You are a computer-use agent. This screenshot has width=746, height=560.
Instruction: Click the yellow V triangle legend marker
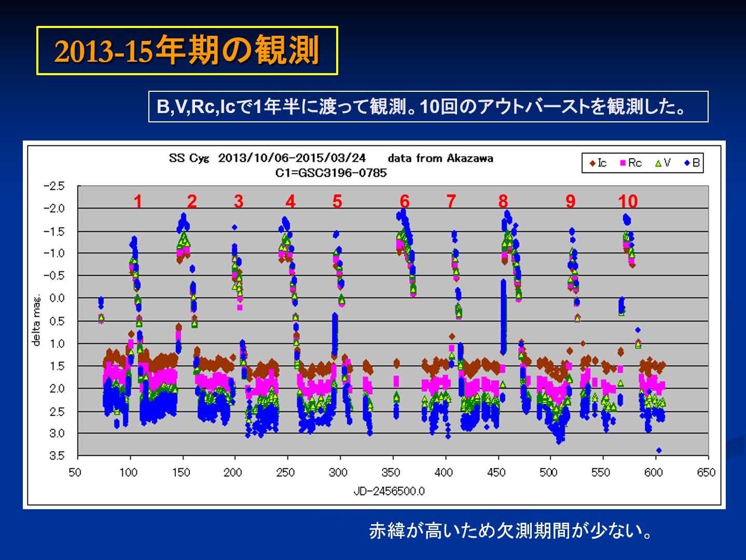click(x=658, y=163)
